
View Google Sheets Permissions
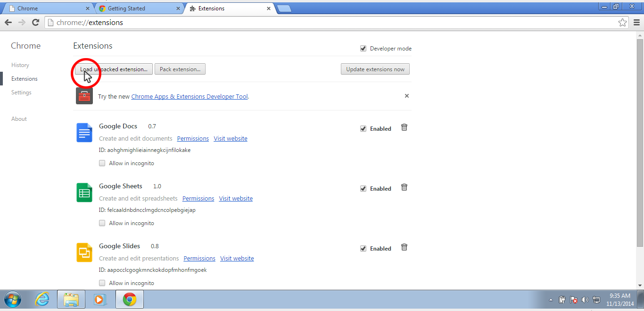(x=198, y=199)
